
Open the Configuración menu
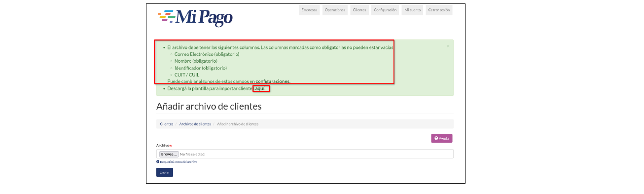point(385,10)
